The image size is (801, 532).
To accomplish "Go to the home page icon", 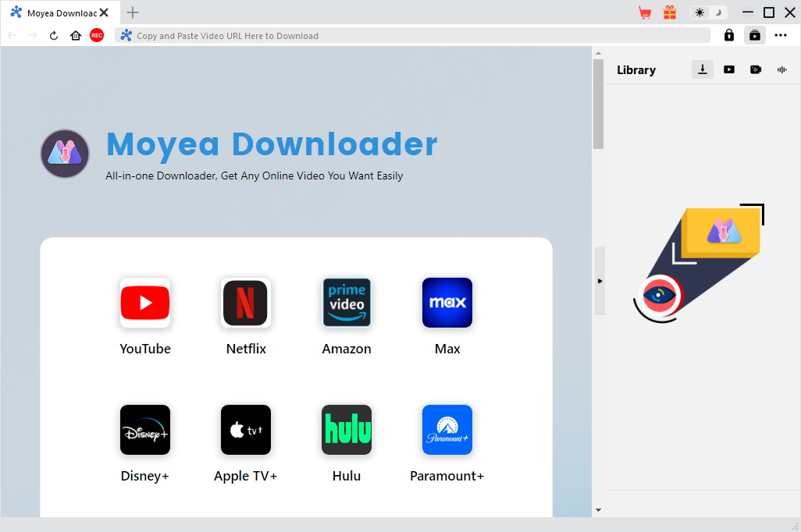I will (76, 35).
